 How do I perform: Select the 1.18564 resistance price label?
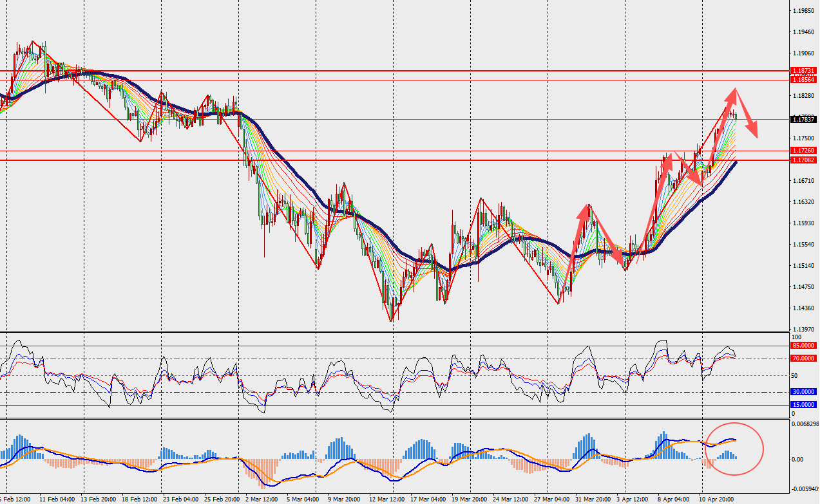[805, 80]
